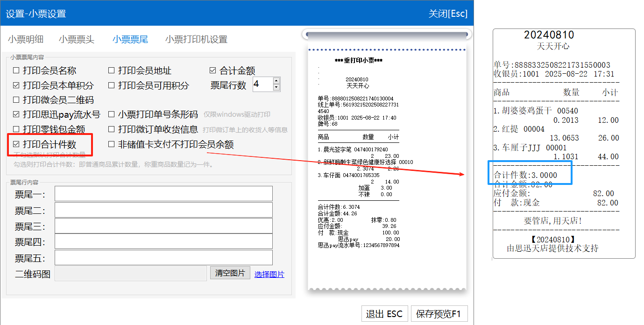This screenshot has width=644, height=325.
Task: Enable 打印会员名称 checkbox
Action: point(16,71)
